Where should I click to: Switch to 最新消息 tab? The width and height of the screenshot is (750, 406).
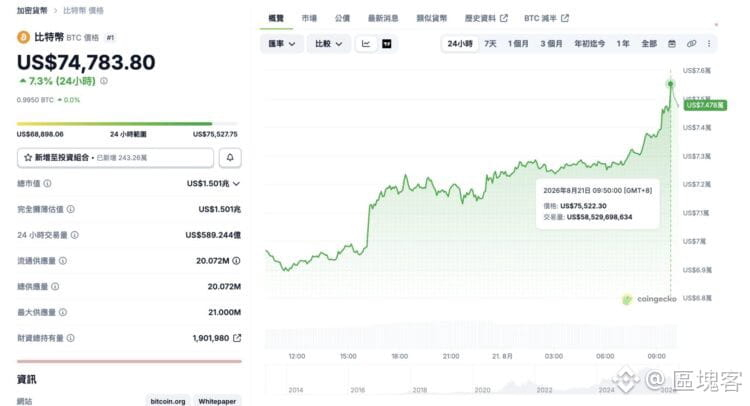pyautogui.click(x=383, y=18)
